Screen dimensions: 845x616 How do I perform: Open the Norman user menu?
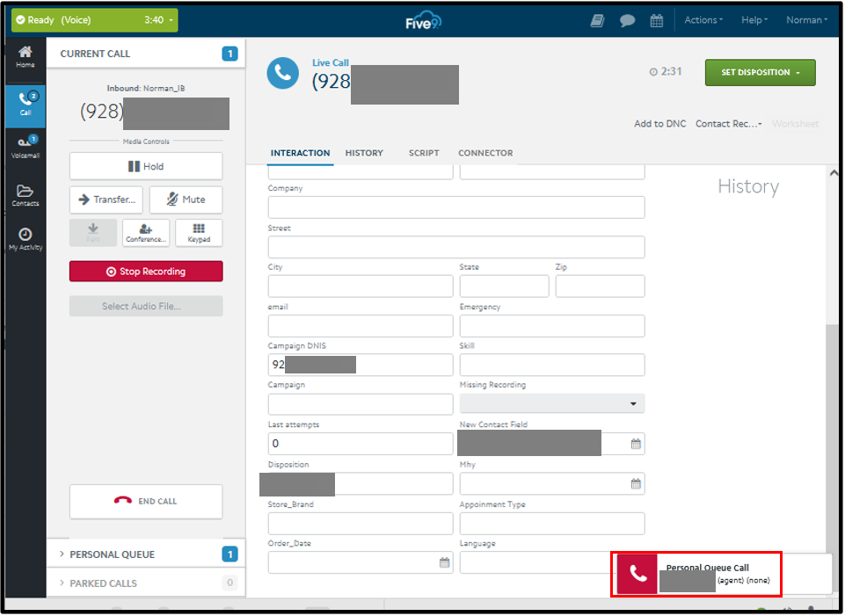[806, 20]
